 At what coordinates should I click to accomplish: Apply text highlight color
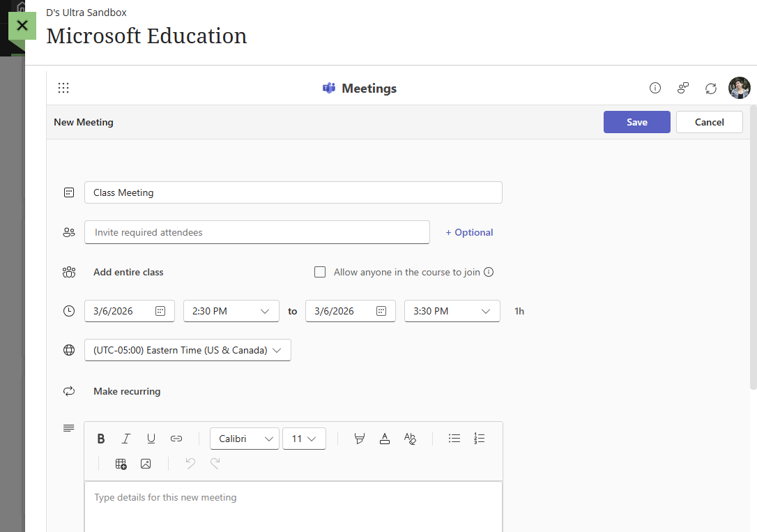(x=359, y=439)
